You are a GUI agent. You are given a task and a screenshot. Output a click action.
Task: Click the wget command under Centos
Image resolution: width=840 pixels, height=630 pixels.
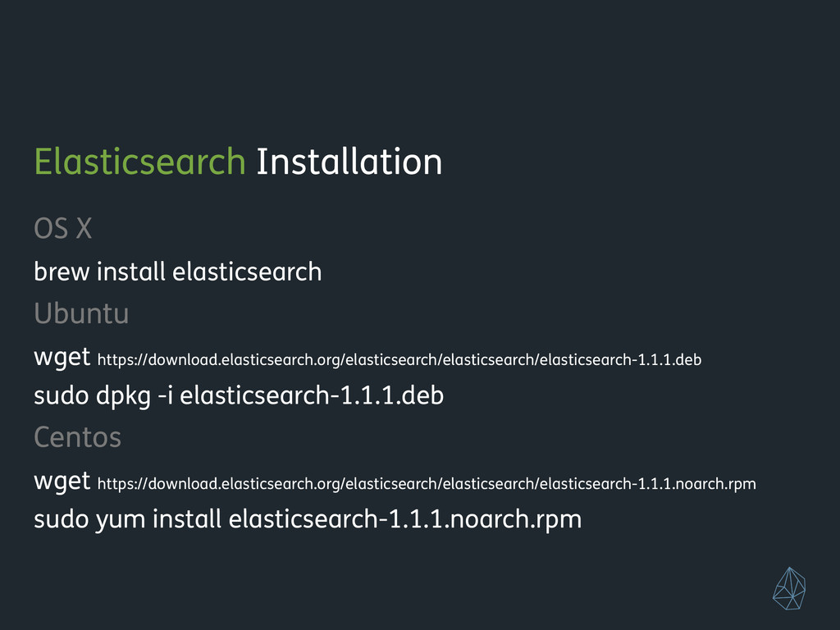(62, 482)
